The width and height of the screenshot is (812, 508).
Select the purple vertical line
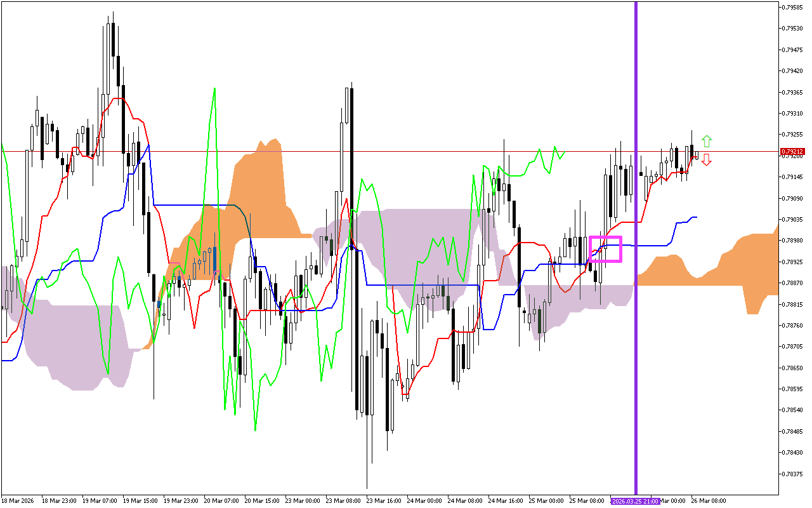(x=636, y=317)
